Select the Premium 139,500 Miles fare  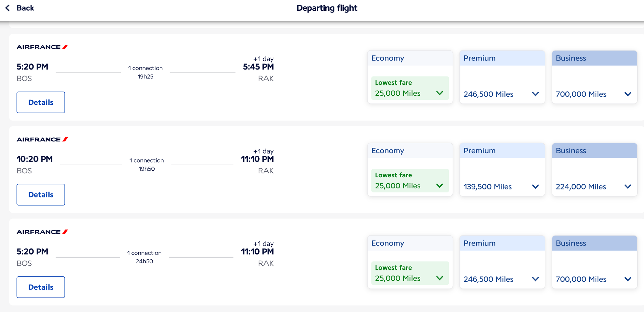[x=502, y=170]
